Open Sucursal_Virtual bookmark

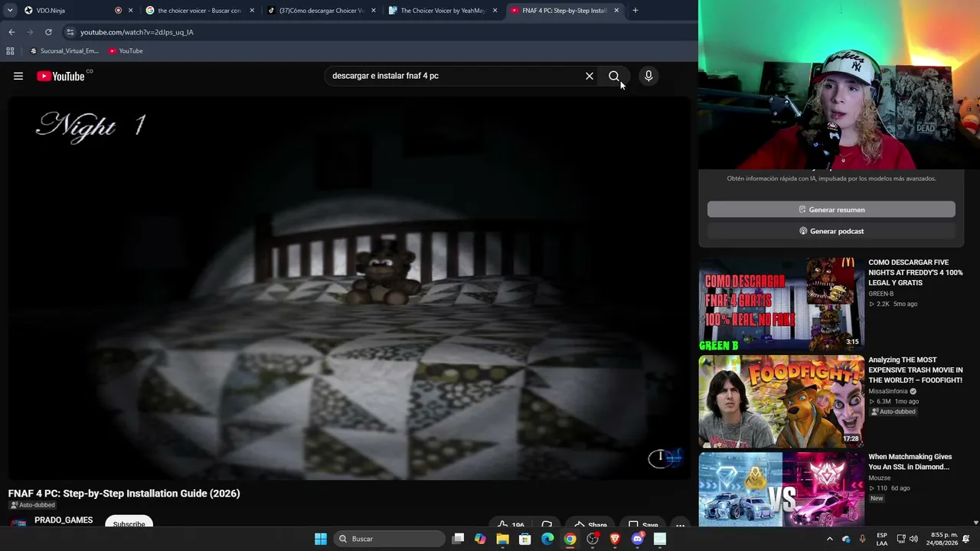click(64, 51)
